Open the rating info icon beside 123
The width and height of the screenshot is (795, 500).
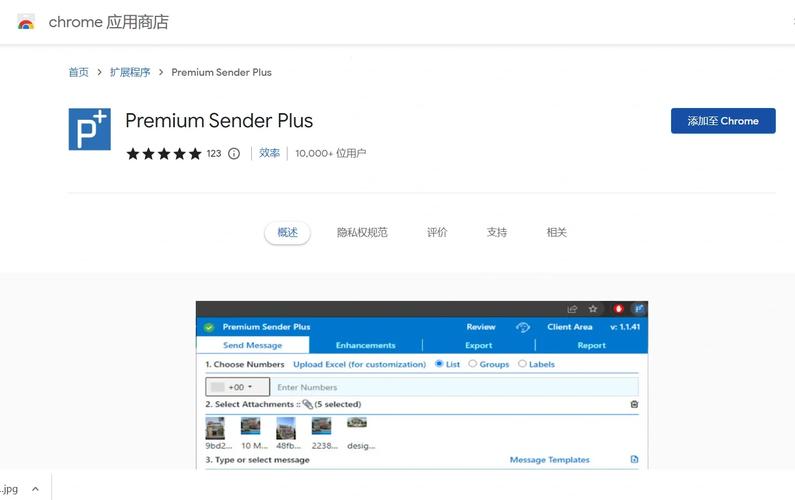234,154
